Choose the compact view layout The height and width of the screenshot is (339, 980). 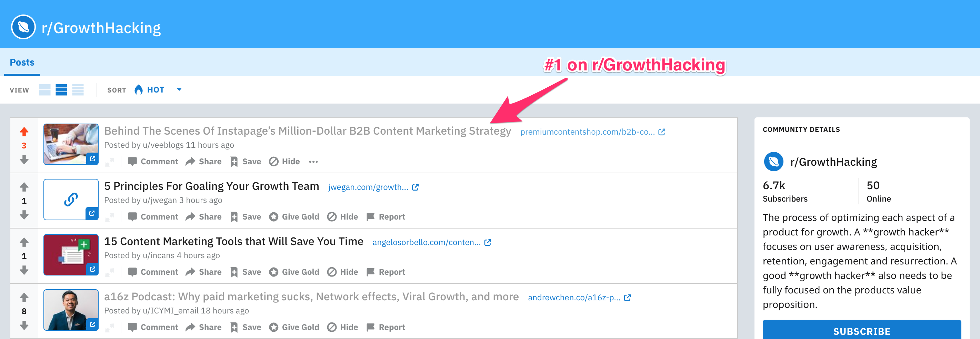click(x=78, y=90)
